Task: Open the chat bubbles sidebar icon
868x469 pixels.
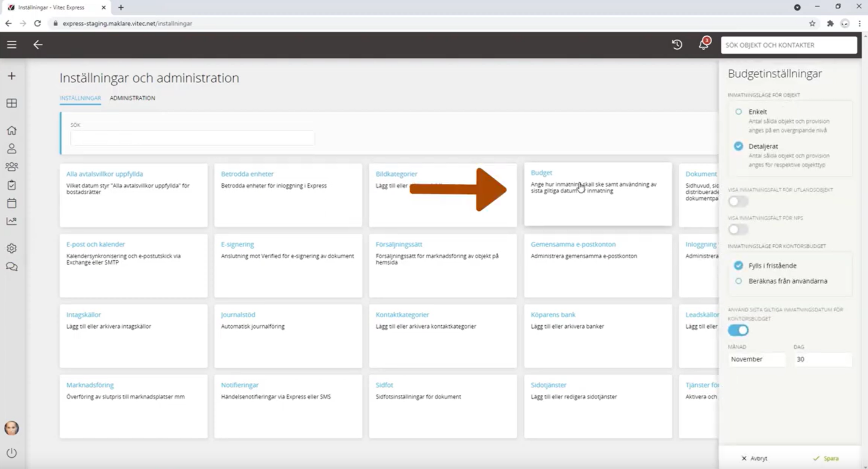Action: pos(12,267)
